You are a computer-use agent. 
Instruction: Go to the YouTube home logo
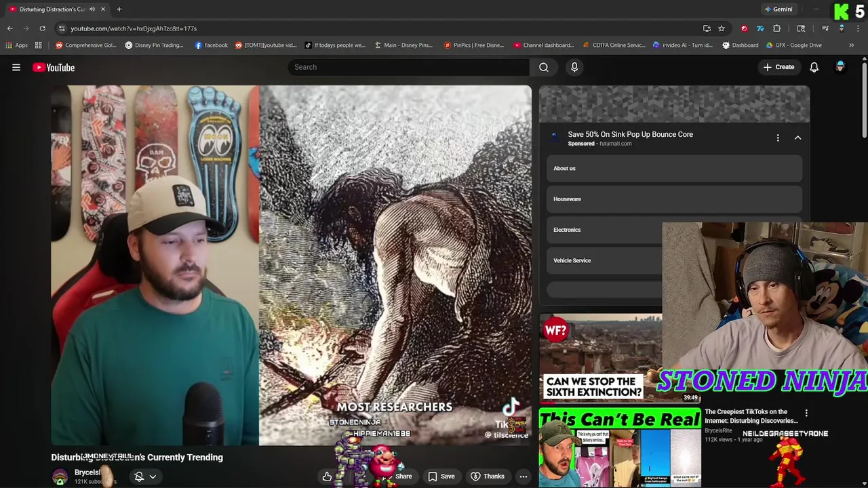click(54, 67)
